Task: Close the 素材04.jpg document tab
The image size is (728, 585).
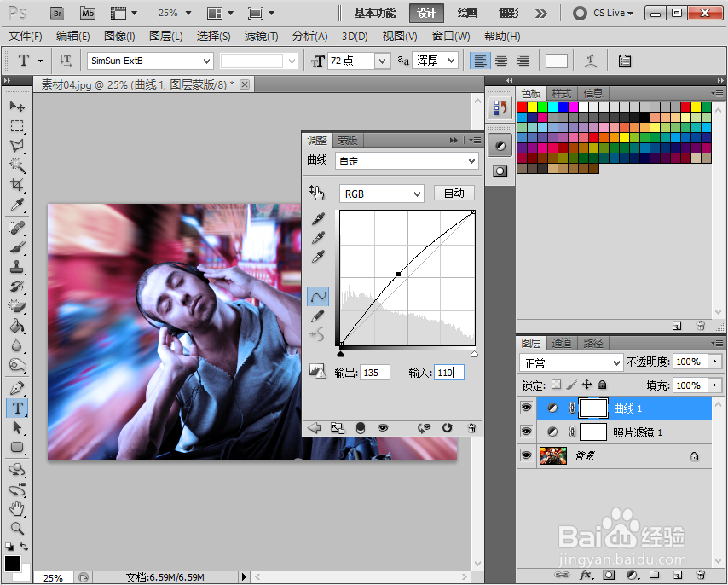Action: click(x=244, y=84)
